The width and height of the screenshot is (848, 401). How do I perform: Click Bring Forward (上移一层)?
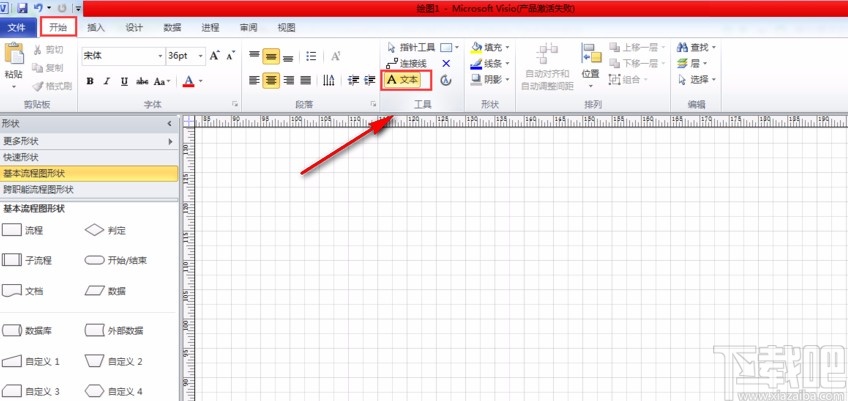636,48
